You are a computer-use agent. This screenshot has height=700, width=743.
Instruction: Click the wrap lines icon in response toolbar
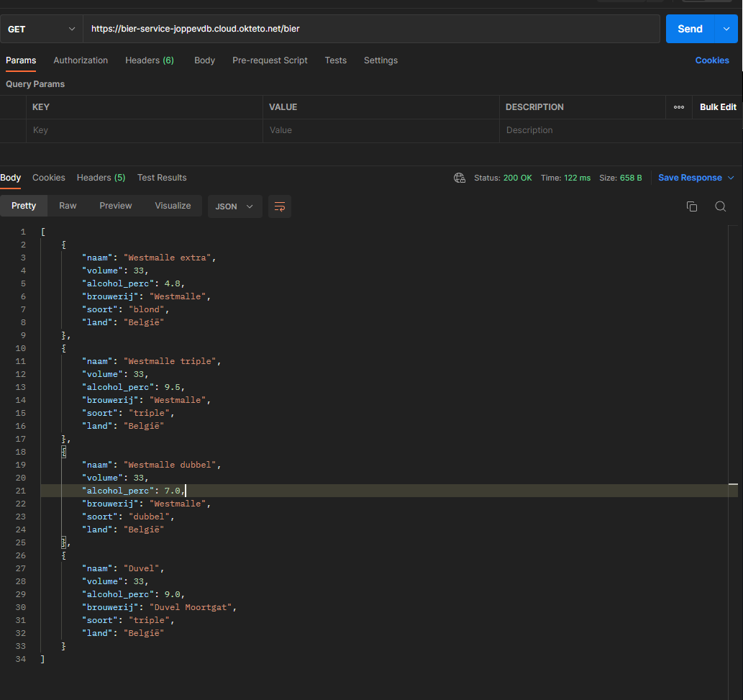(280, 206)
